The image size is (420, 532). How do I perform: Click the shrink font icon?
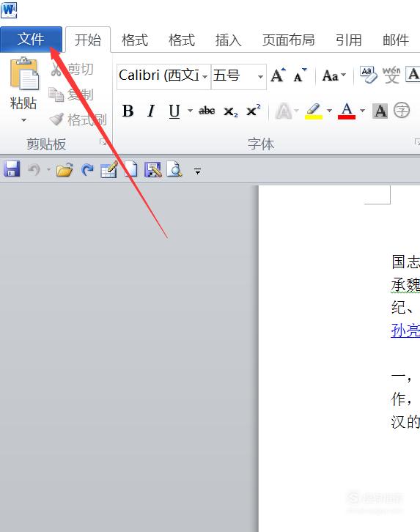click(x=300, y=75)
